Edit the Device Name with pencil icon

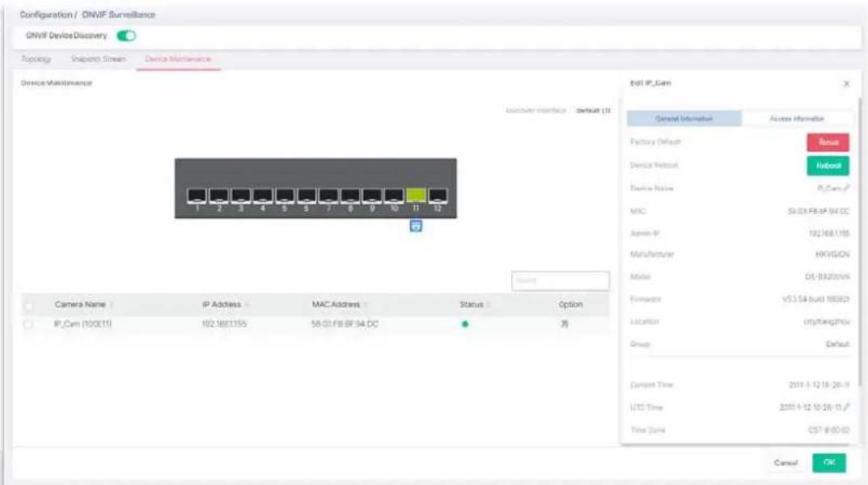846,188
